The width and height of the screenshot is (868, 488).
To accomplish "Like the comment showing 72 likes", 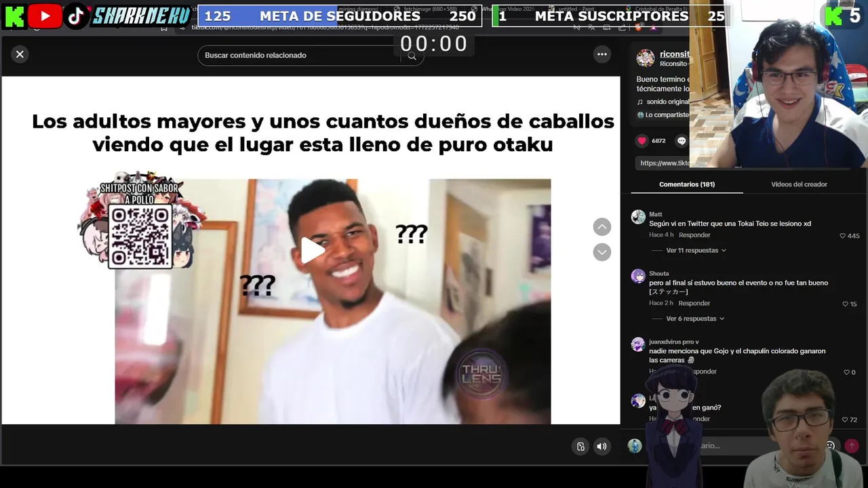I will click(x=845, y=420).
